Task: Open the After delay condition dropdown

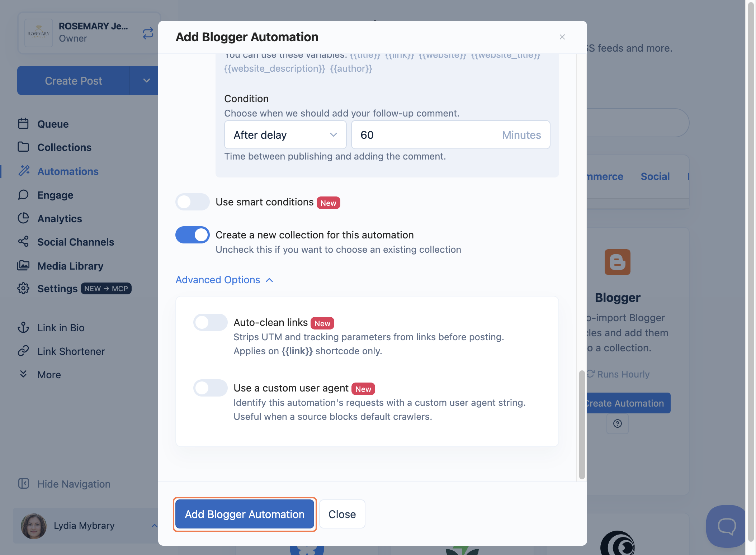Action: coord(285,135)
